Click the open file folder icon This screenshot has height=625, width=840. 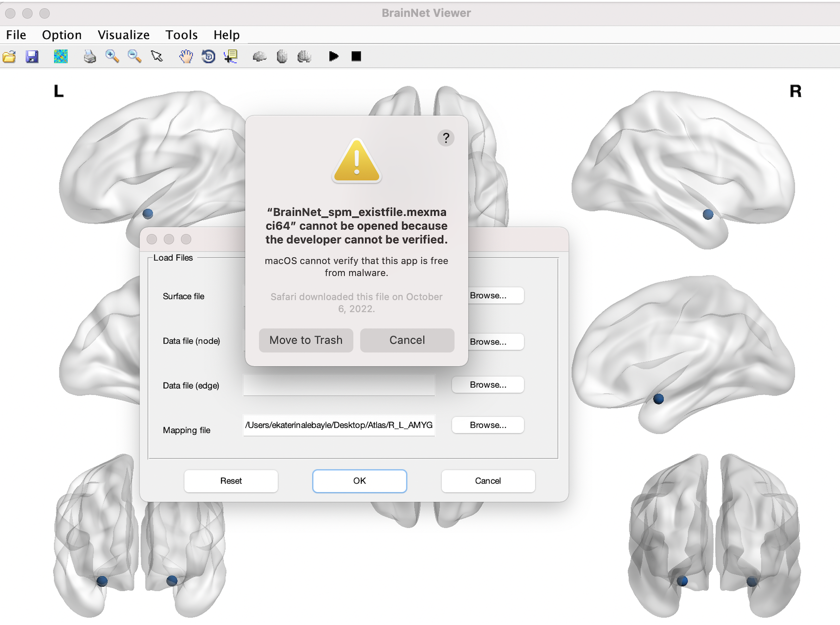[x=9, y=57]
